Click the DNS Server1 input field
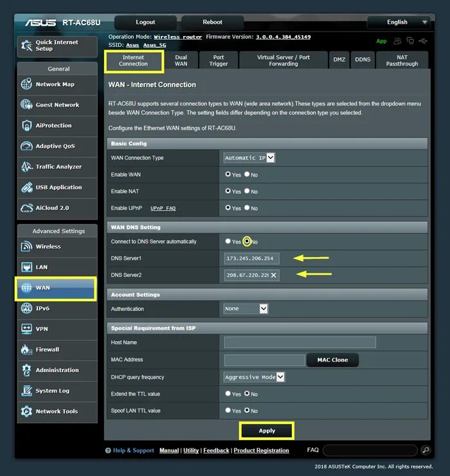The height and width of the screenshot is (476, 450). tap(251, 258)
